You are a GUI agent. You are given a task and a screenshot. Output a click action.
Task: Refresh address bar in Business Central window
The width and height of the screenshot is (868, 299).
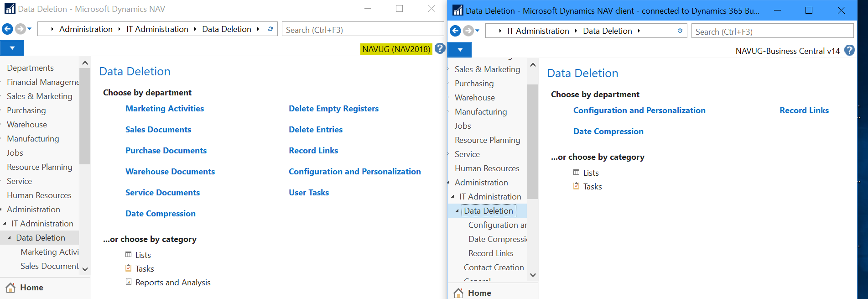point(680,31)
